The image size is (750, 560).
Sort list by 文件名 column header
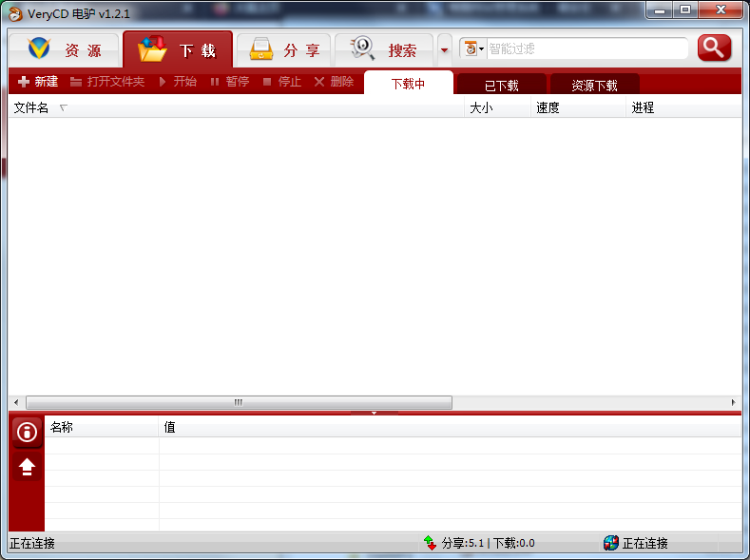coord(31,107)
